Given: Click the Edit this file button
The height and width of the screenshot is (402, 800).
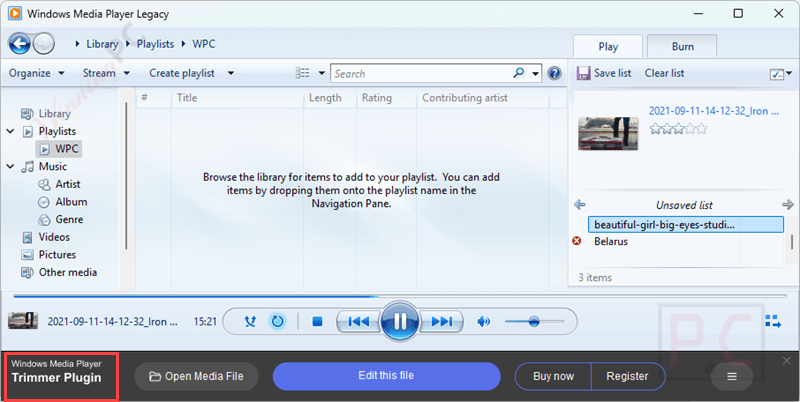Looking at the screenshot, I should point(386,376).
